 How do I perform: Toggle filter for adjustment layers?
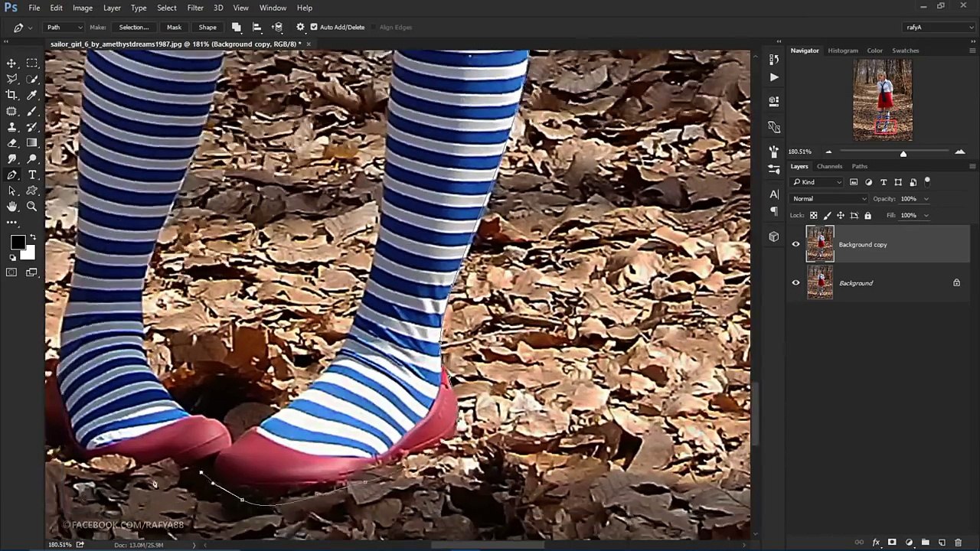pyautogui.click(x=868, y=182)
